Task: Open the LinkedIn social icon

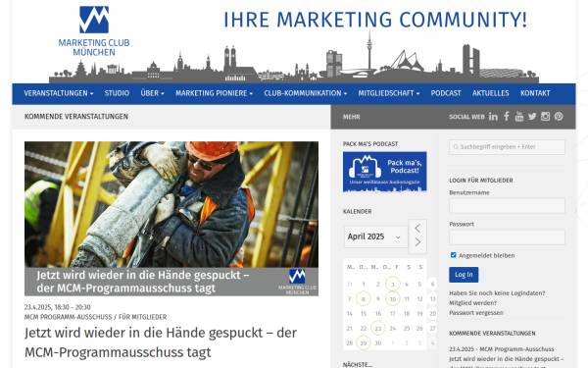Action: 493,117
